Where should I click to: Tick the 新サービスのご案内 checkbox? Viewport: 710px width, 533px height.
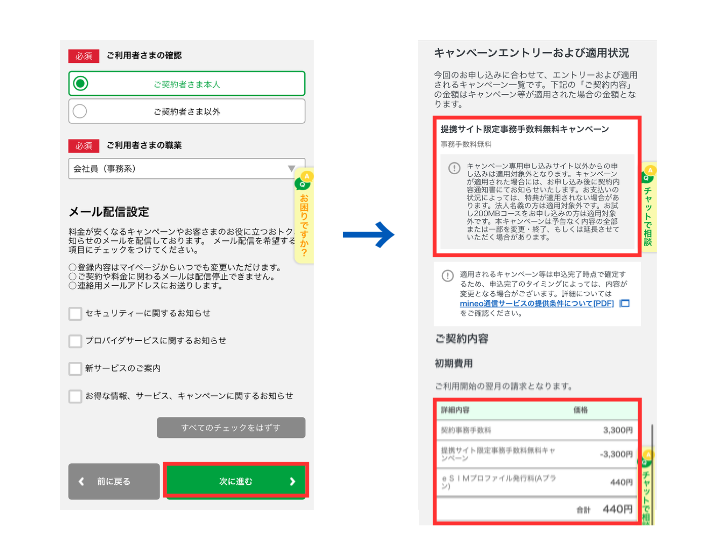point(75,369)
